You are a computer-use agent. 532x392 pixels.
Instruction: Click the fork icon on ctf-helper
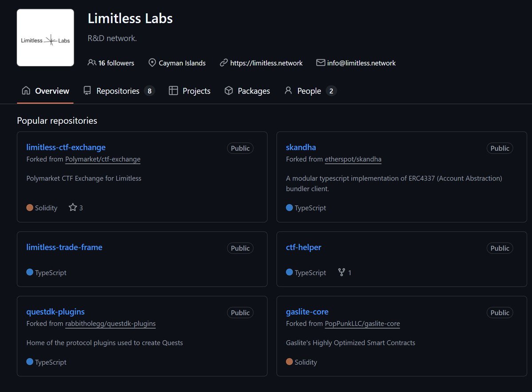[x=341, y=272]
